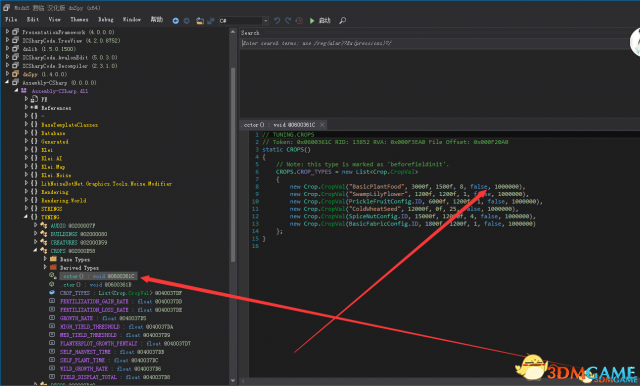Select the .ctor() method tree row
The height and width of the screenshot is (386, 640).
[96, 284]
